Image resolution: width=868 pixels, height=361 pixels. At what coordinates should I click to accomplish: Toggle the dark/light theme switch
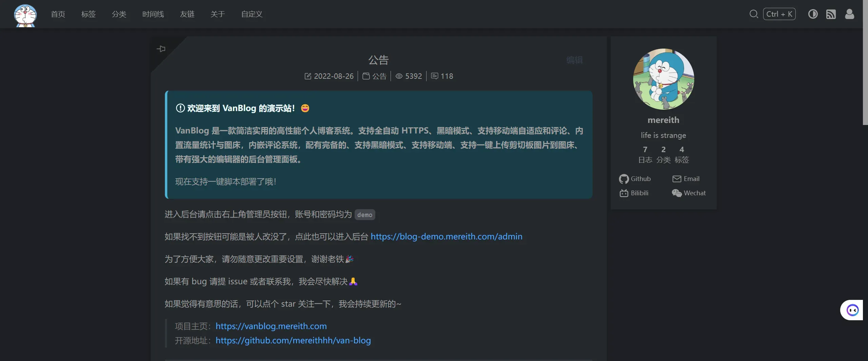[813, 14]
